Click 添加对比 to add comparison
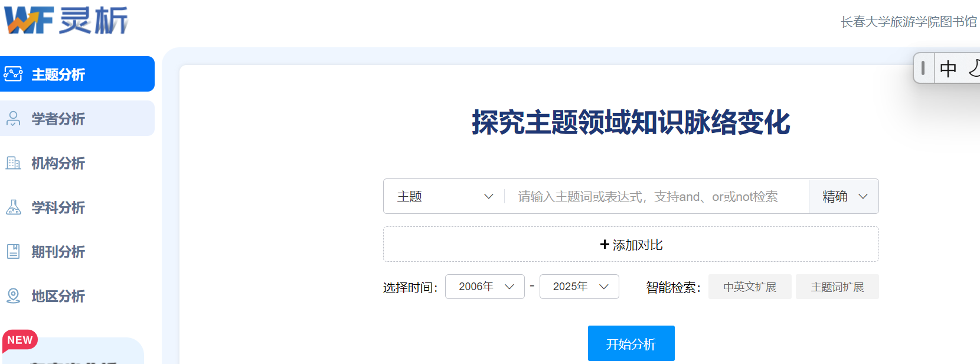 (x=631, y=245)
